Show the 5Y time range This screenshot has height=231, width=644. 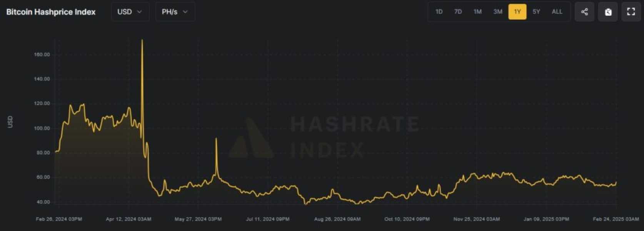pos(536,12)
